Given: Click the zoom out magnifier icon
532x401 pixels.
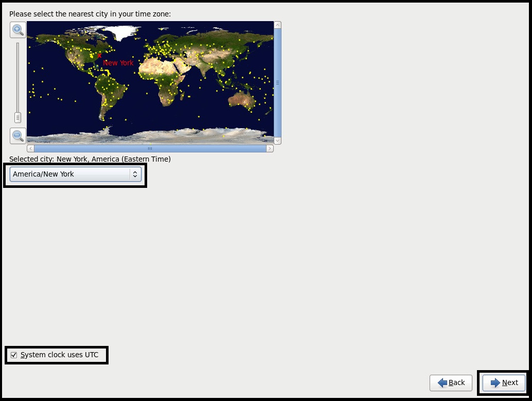Looking at the screenshot, I should [x=17, y=136].
